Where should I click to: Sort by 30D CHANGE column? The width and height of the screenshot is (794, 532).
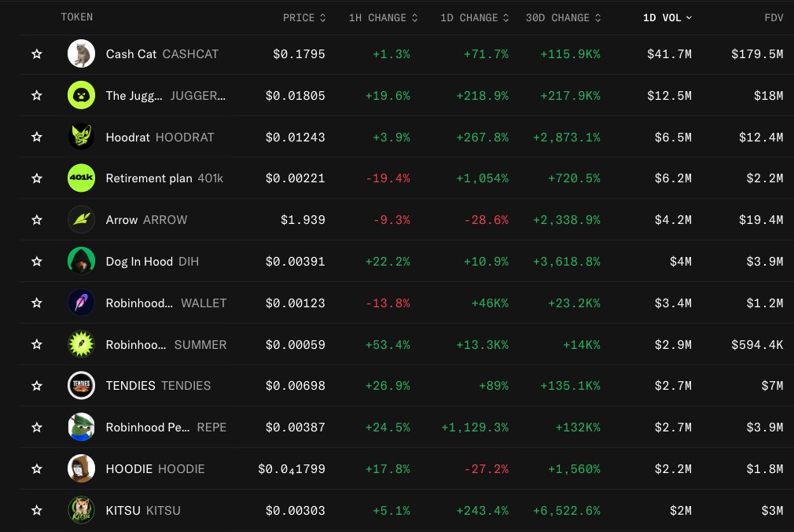563,18
